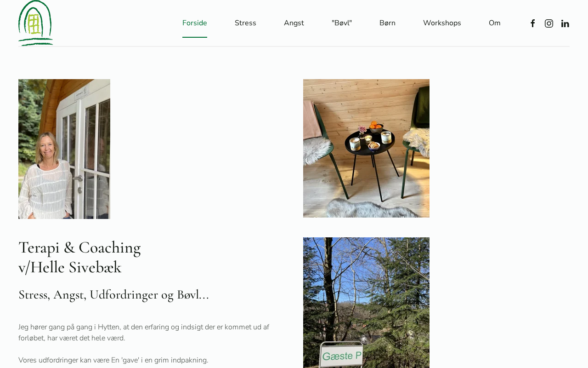Click the v/Helle Sivebæk title line
Screen dimensions: 588x368
point(70,267)
